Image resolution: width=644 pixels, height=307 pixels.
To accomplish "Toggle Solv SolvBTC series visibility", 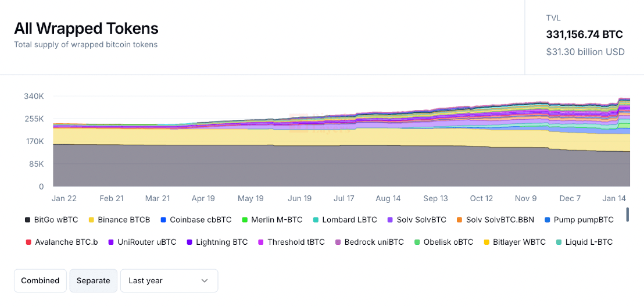I will coord(421,220).
